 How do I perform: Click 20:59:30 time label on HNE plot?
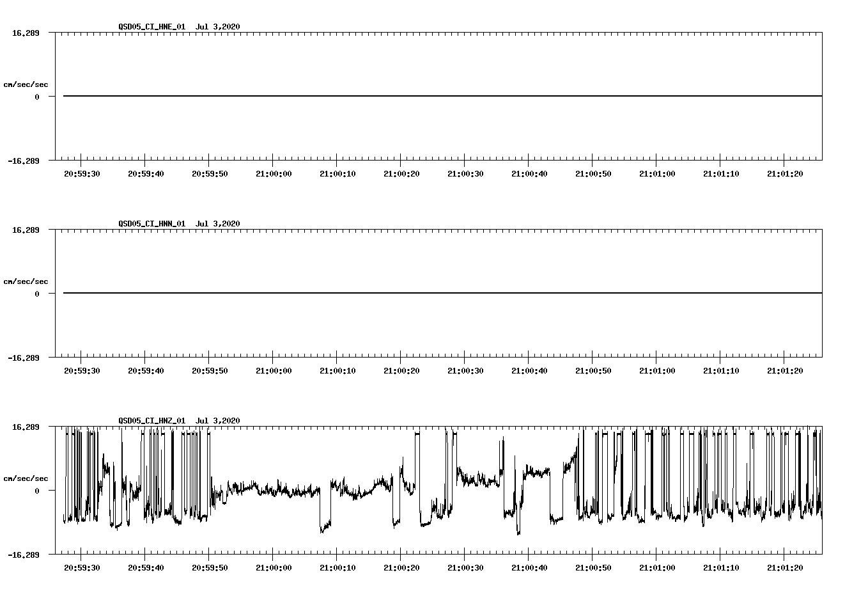[x=82, y=174]
